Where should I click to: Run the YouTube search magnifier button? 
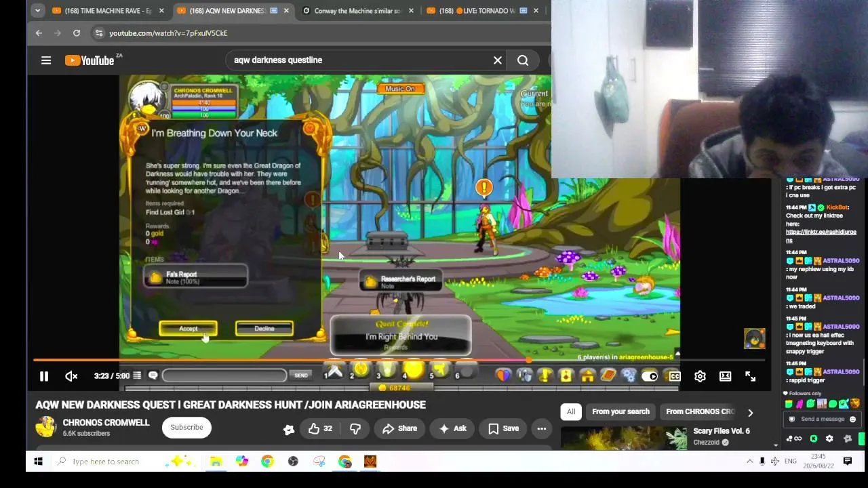pyautogui.click(x=523, y=60)
